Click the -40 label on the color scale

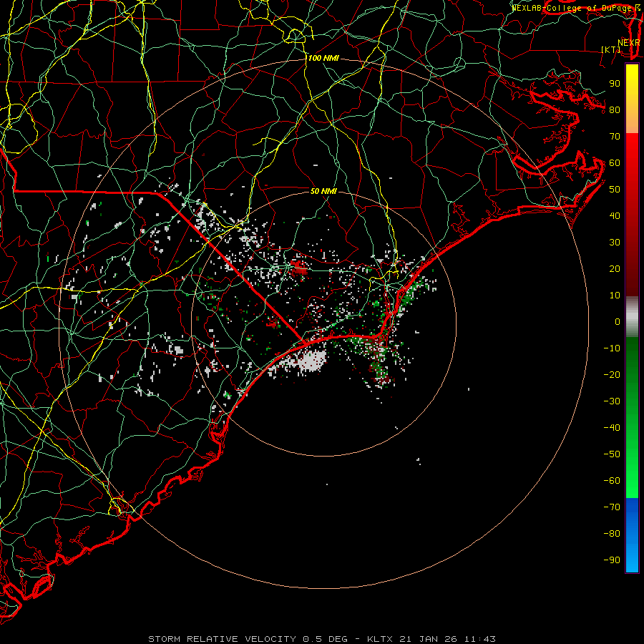point(612,428)
